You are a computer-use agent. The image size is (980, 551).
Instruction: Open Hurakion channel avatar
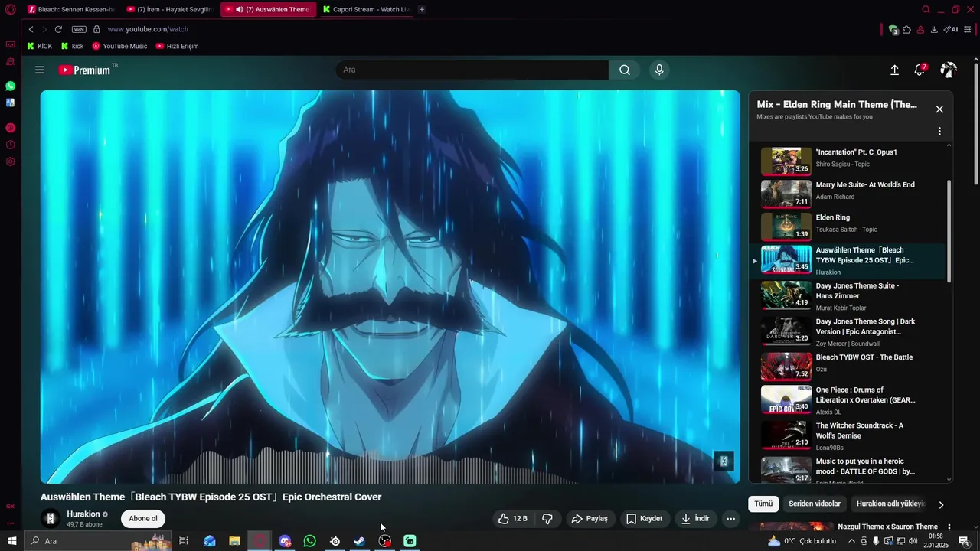click(x=51, y=518)
